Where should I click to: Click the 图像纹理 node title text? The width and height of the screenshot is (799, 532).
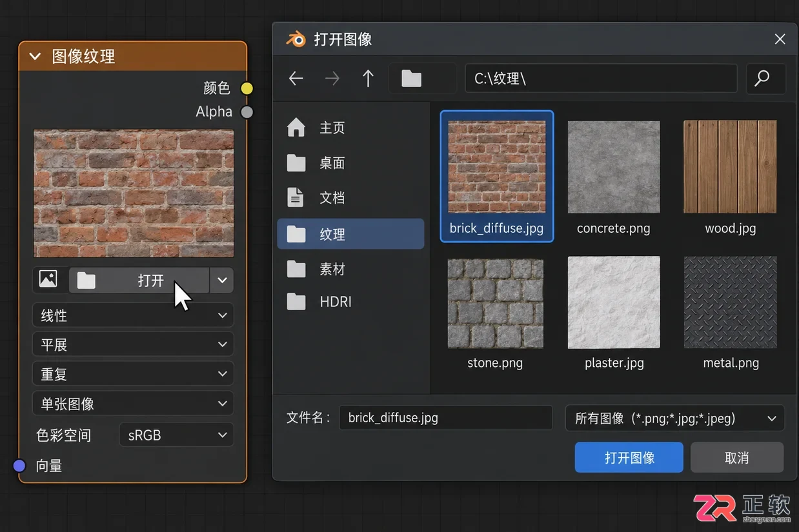(83, 57)
